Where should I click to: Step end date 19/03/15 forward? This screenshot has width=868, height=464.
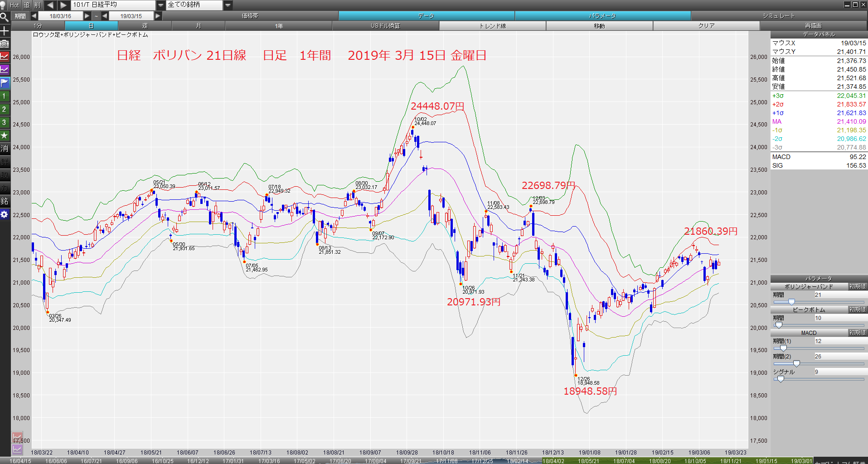click(x=158, y=16)
